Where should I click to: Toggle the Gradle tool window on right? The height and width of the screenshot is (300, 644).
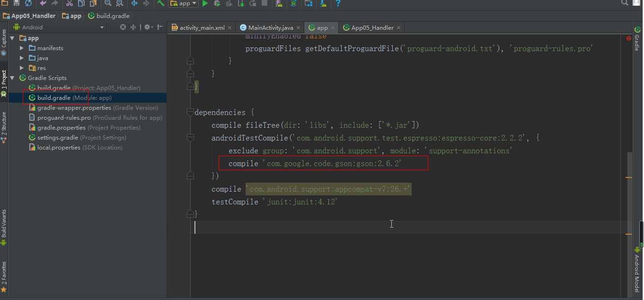[636, 39]
